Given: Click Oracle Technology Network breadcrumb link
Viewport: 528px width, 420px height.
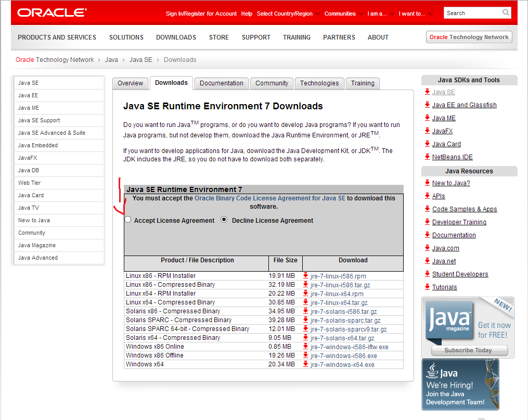Looking at the screenshot, I should click(55, 60).
